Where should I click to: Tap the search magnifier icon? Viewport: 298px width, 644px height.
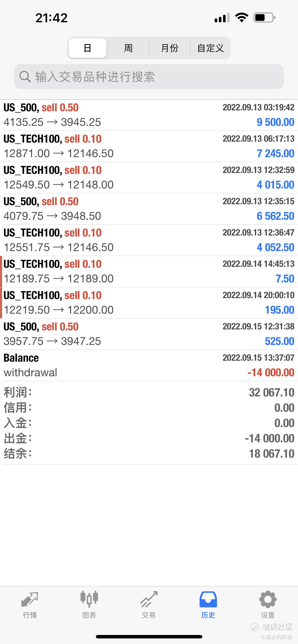(x=25, y=77)
